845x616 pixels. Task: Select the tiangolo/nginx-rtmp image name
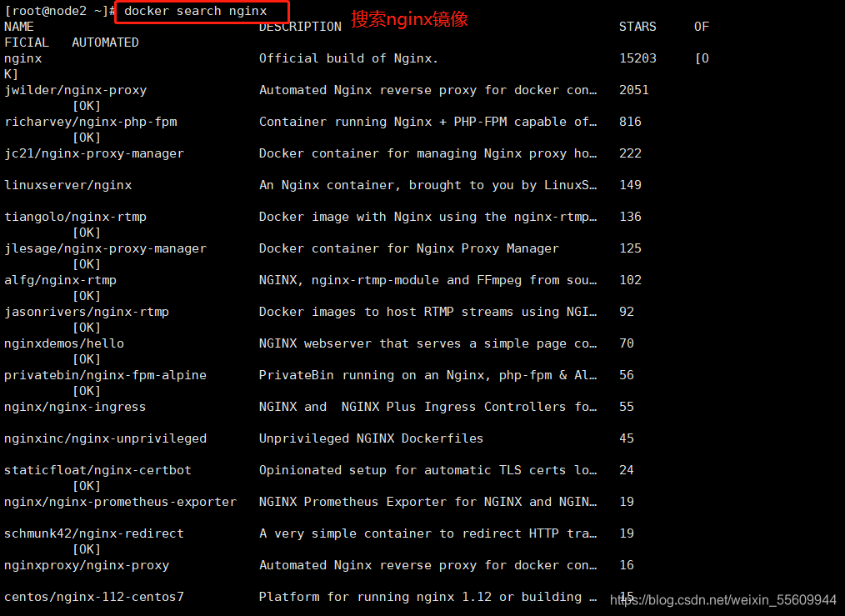(76, 217)
